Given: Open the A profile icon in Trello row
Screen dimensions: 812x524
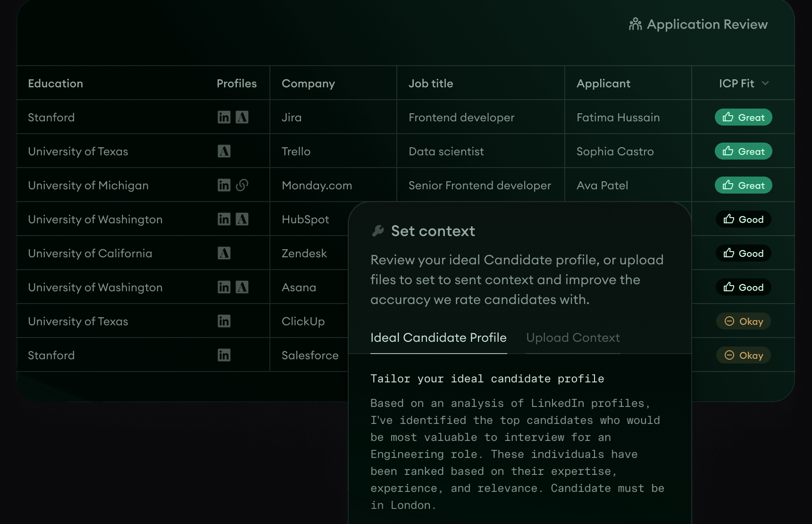Looking at the screenshot, I should coord(224,151).
